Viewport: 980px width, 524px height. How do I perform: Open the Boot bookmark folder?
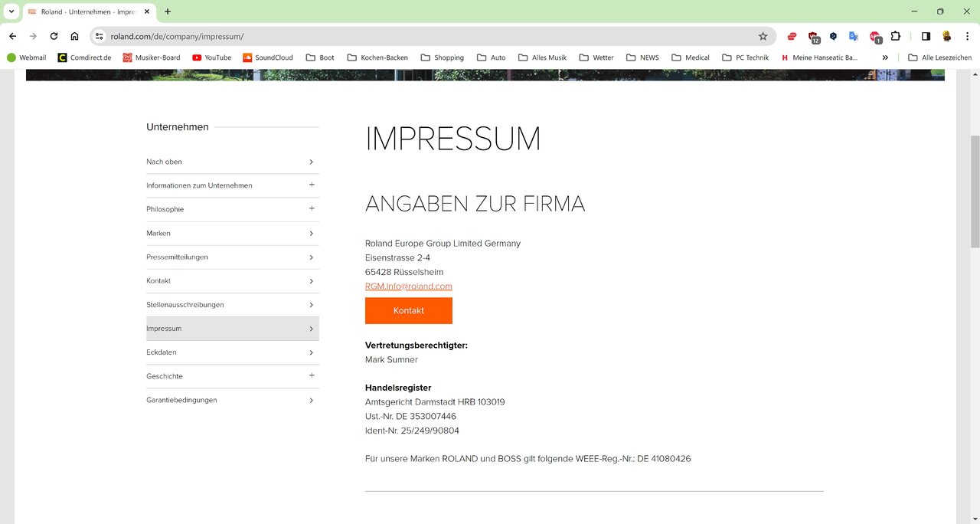[x=320, y=57]
